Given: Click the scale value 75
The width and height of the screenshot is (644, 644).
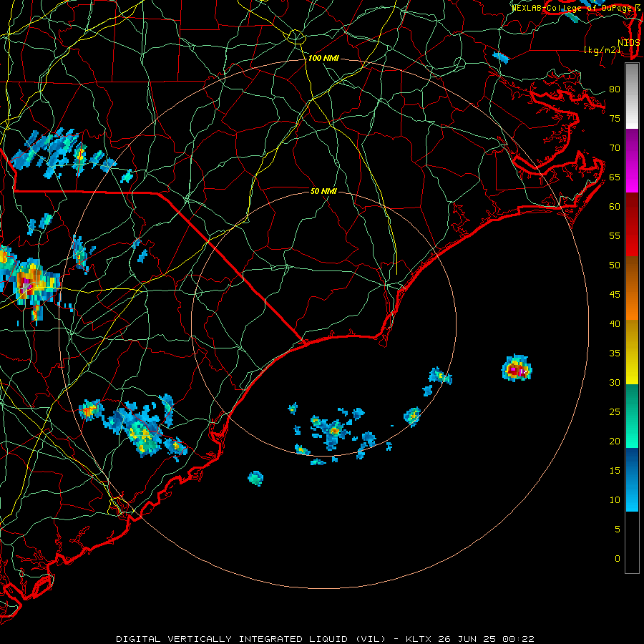Looking at the screenshot, I should (x=615, y=118).
